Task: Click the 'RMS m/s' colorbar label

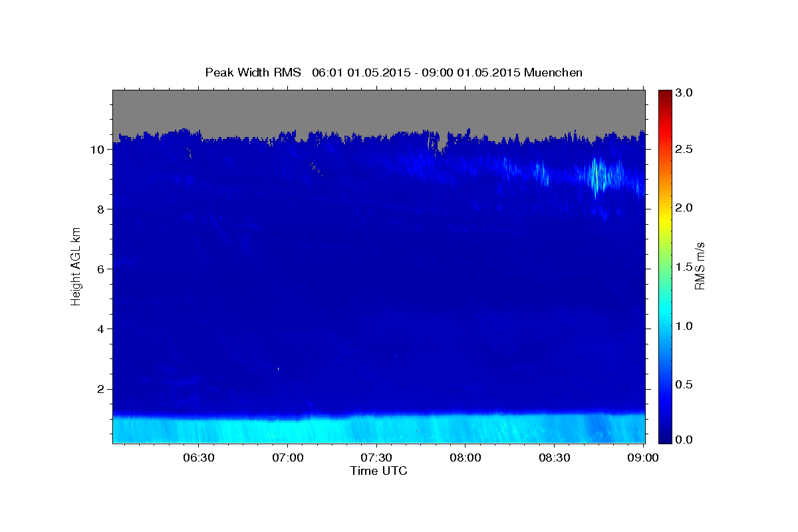Action: click(x=699, y=266)
